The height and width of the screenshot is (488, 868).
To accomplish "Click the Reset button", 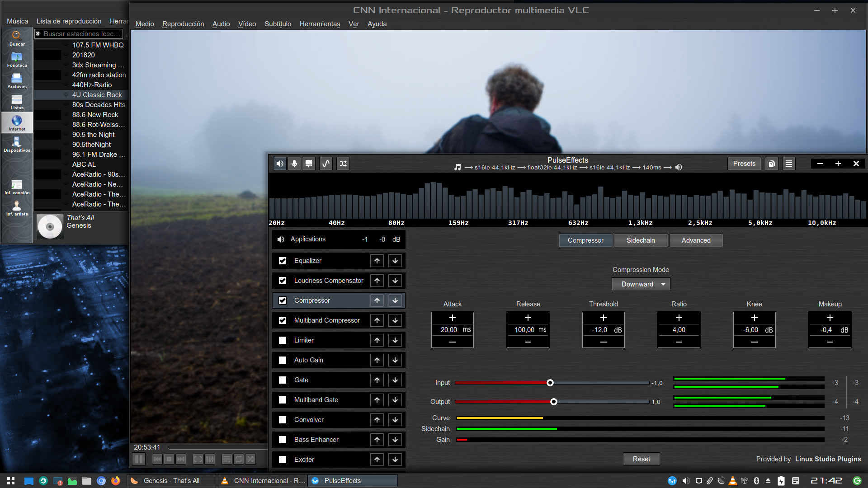I will click(641, 459).
